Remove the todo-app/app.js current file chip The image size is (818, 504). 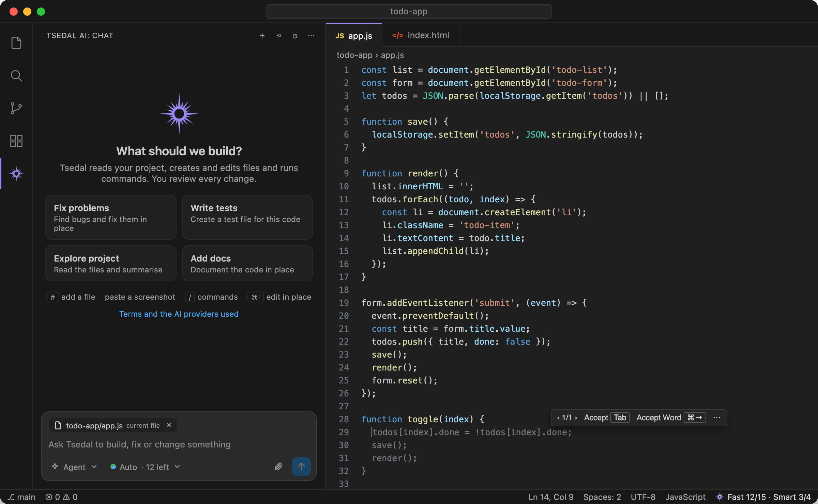click(x=169, y=425)
